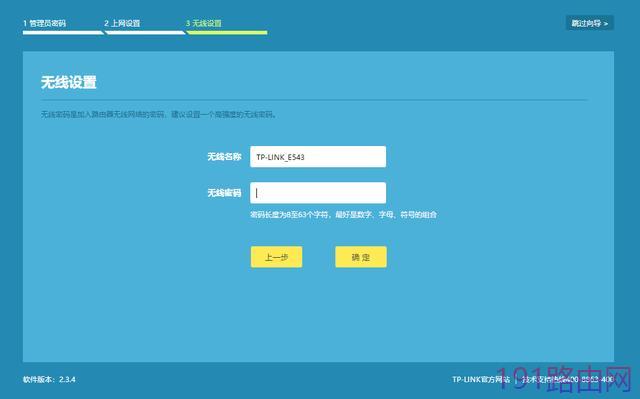640x399 pixels.
Task: Click the 技术支持热线 phone number text
Action: pos(568,379)
